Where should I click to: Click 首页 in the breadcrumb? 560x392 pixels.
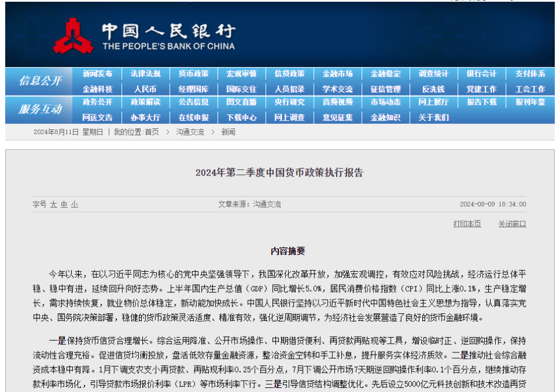[152, 132]
